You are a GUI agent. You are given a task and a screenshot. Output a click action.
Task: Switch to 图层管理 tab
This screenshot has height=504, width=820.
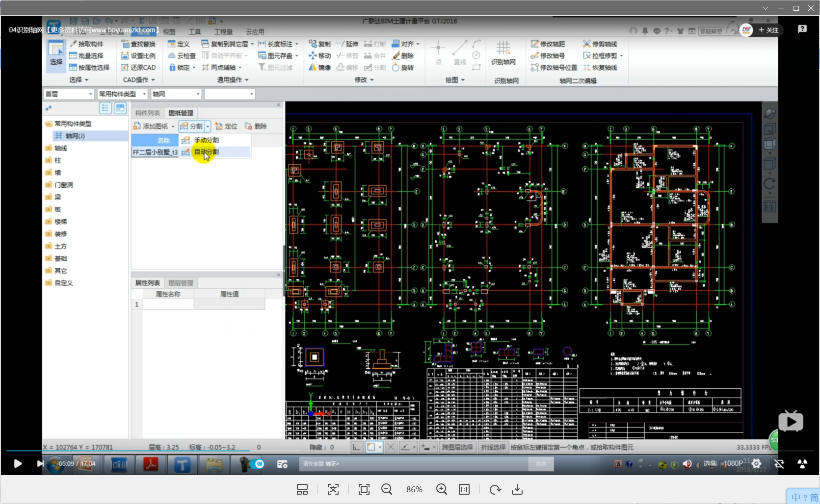(181, 283)
